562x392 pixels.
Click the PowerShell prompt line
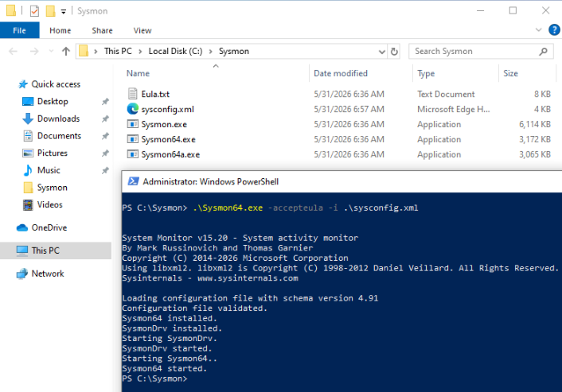(154, 378)
